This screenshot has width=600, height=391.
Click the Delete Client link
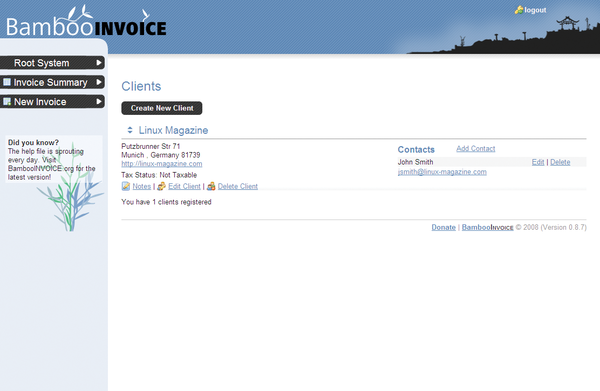(x=238, y=186)
